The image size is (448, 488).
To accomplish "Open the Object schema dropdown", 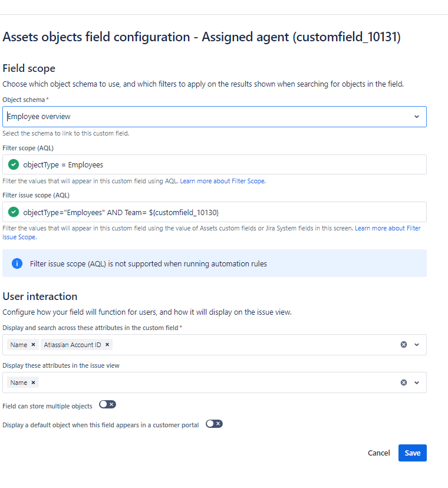I will point(416,116).
